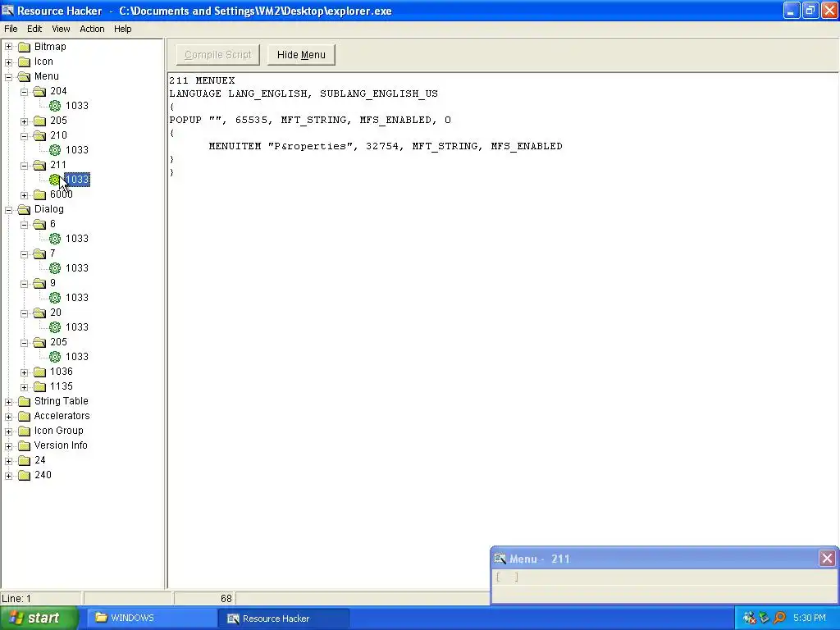The width and height of the screenshot is (840, 630).
Task: Select the Icon Group tree label
Action: (59, 431)
